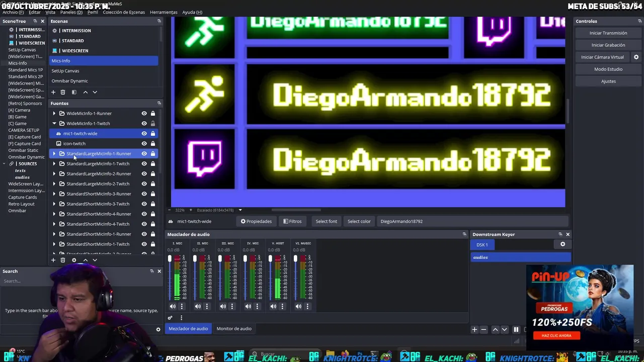Move selected scene up
Image resolution: width=644 pixels, height=362 pixels.
86,92
